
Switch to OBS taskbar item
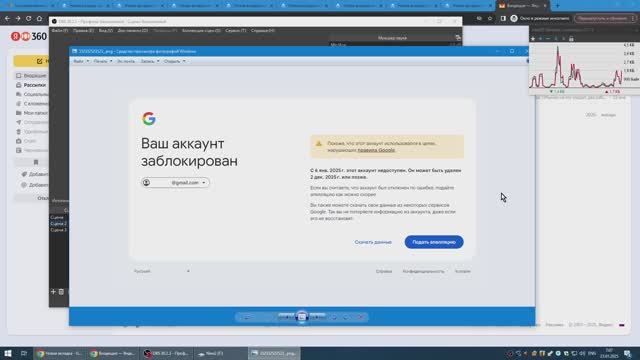coord(167,353)
